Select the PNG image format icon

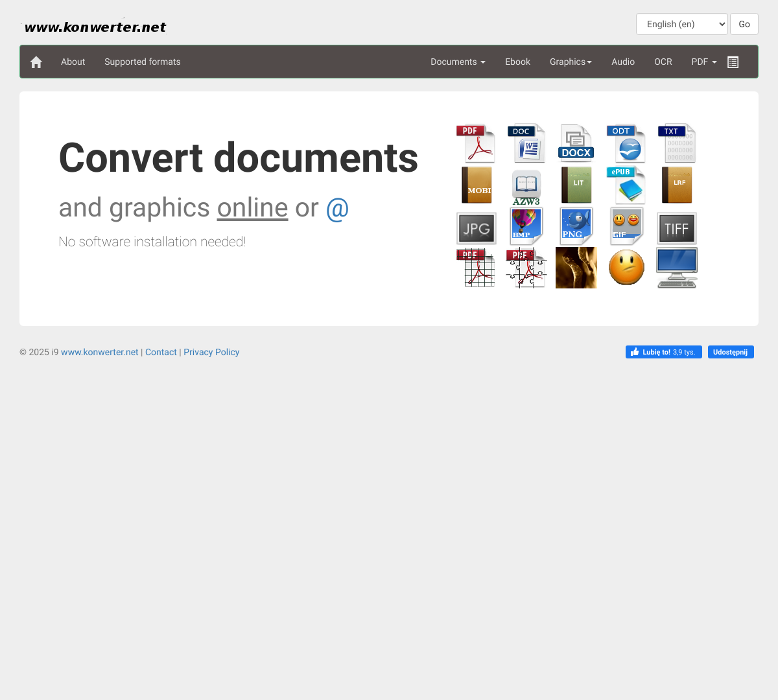(x=576, y=226)
